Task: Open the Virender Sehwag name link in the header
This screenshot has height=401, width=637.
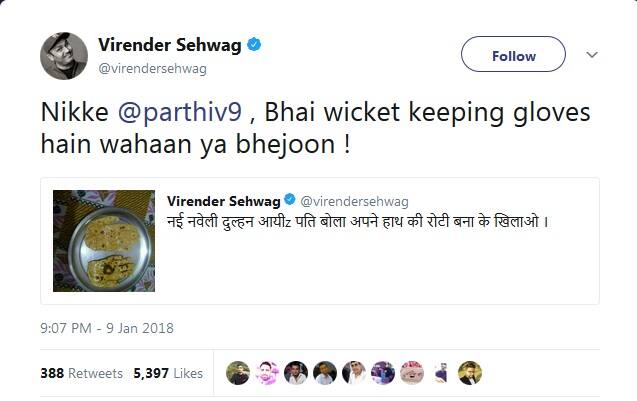Action: point(170,44)
